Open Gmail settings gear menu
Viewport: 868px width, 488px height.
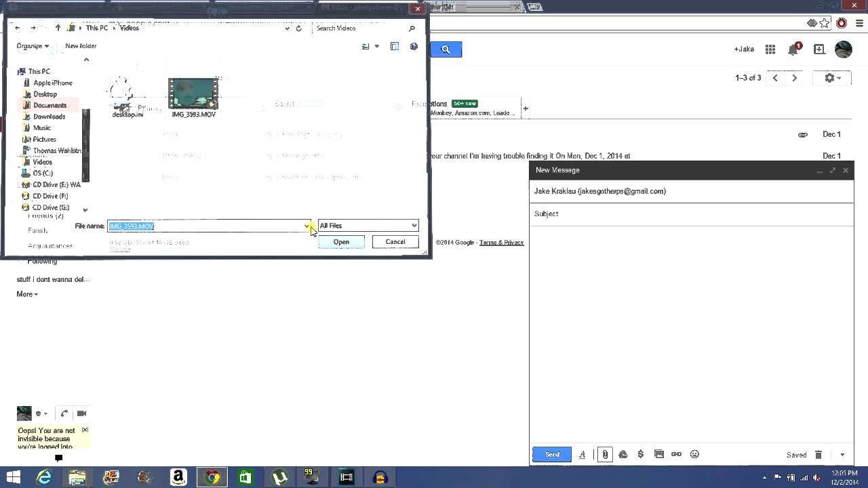pos(833,78)
